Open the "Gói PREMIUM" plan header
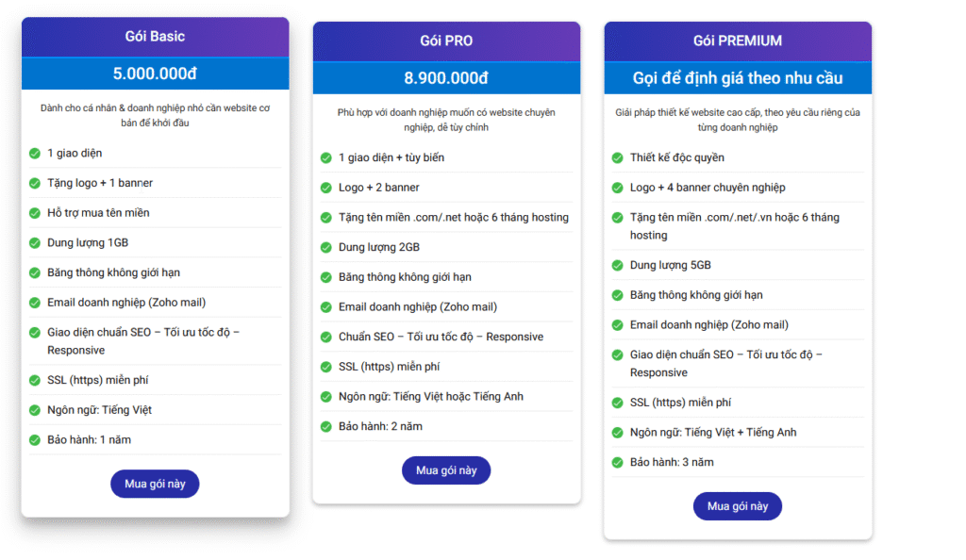966x560 pixels. (737, 41)
